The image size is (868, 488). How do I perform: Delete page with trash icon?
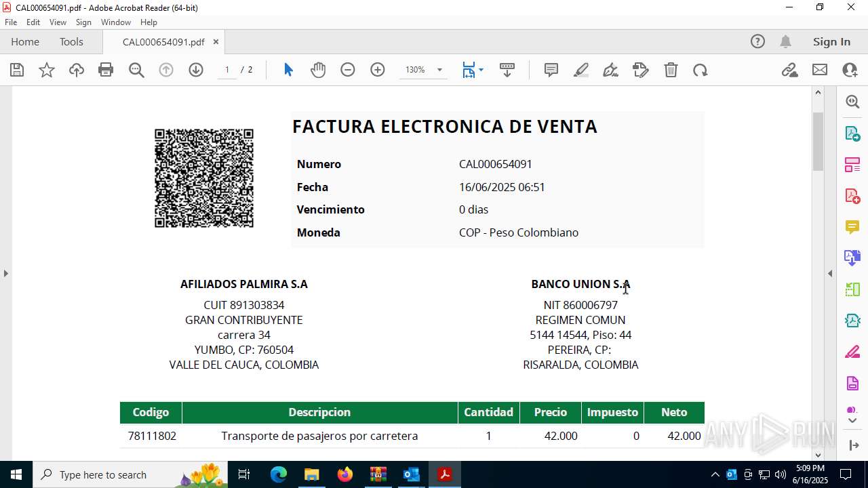click(671, 70)
